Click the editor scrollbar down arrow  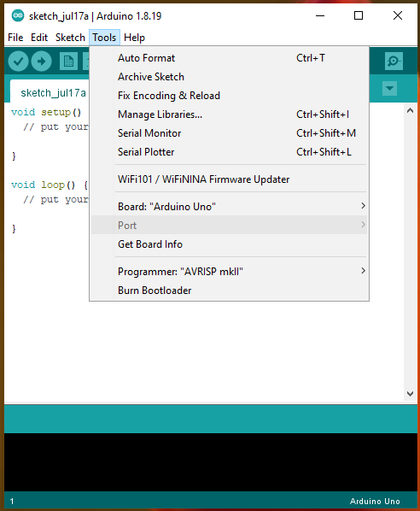click(411, 394)
